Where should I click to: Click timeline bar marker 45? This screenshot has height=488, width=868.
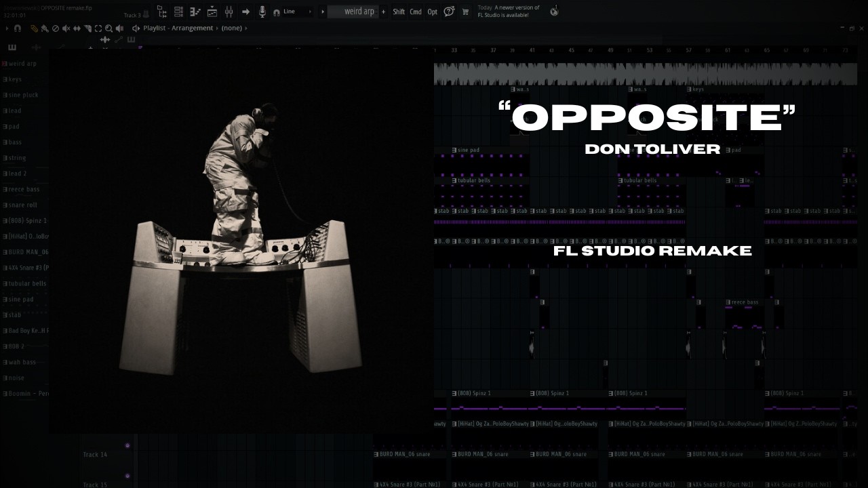(x=571, y=50)
